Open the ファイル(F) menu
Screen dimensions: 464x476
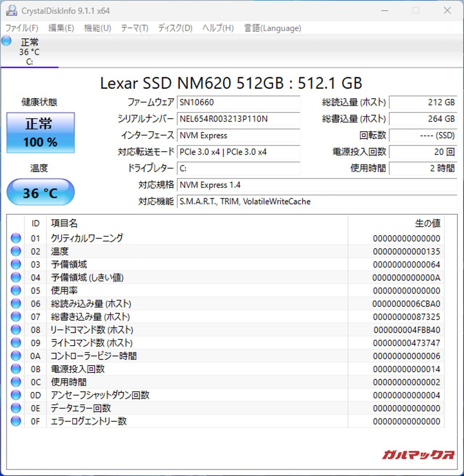[x=22, y=28]
